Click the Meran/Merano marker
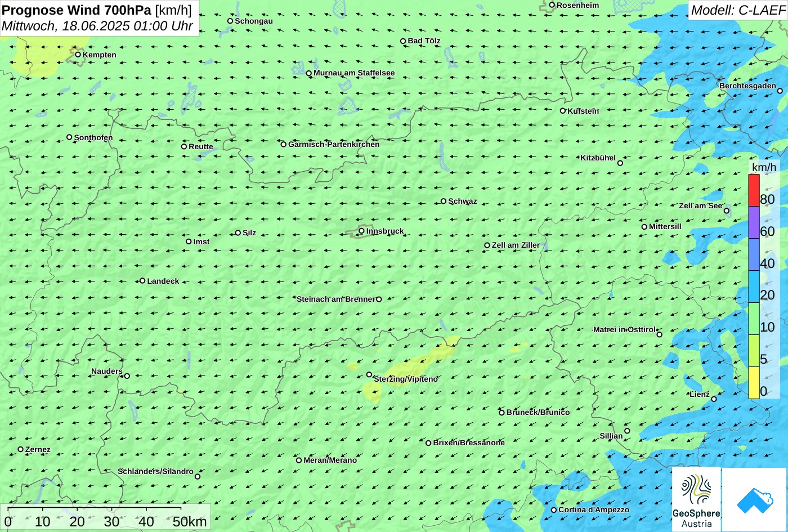Screen dimensions: 788x532 tap(299, 460)
